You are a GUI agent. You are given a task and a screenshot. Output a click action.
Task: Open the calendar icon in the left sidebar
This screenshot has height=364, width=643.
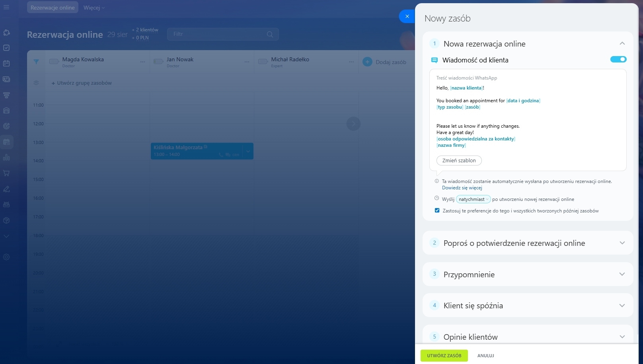pyautogui.click(x=6, y=63)
